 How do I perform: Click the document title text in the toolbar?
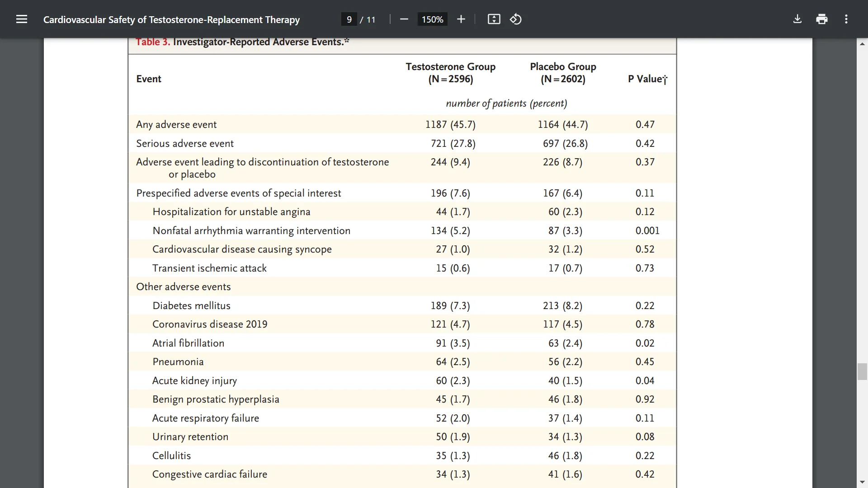click(x=171, y=19)
